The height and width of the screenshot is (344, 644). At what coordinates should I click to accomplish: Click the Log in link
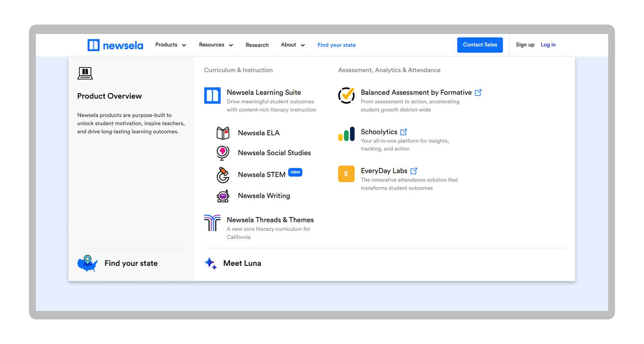548,45
